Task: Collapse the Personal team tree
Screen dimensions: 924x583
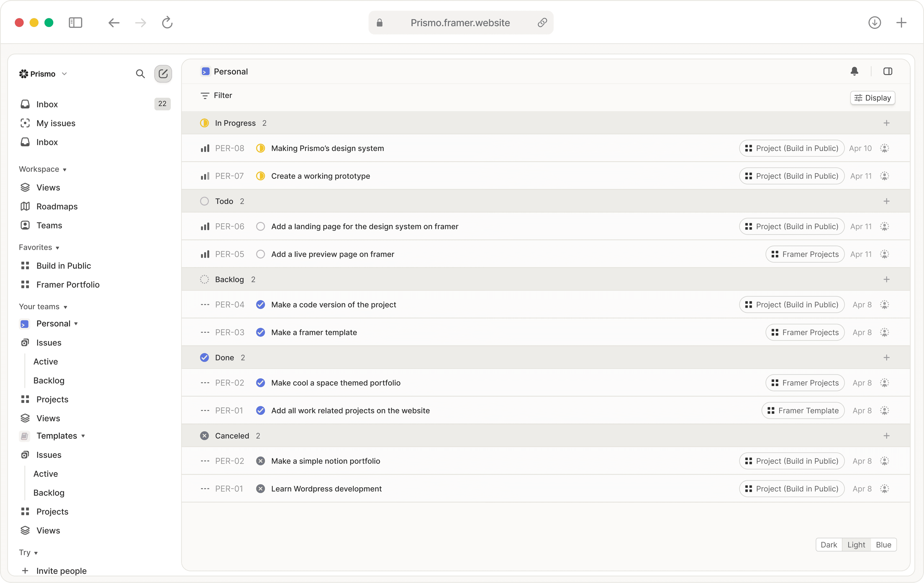Action: [x=76, y=324]
